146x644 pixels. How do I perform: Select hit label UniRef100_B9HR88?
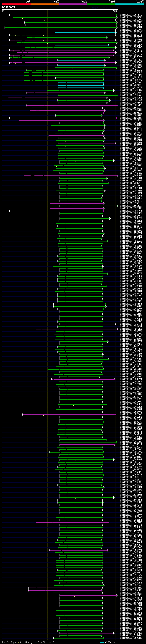[x=131, y=67]
